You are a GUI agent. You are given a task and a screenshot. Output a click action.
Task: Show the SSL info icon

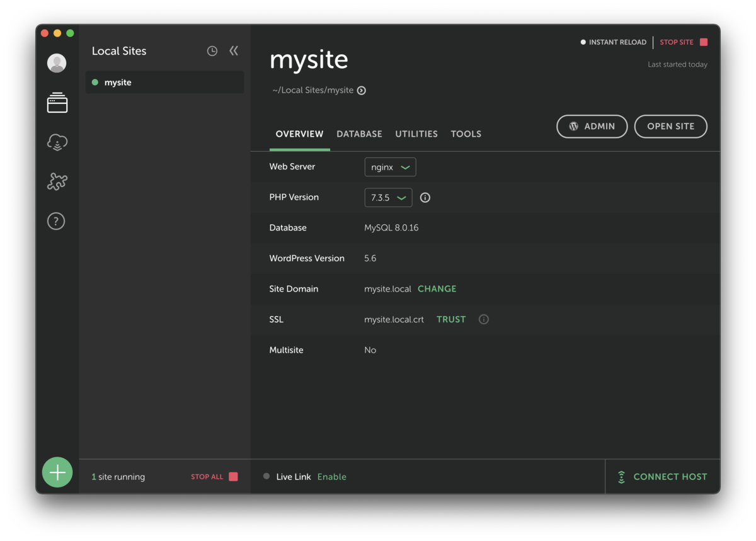(484, 319)
